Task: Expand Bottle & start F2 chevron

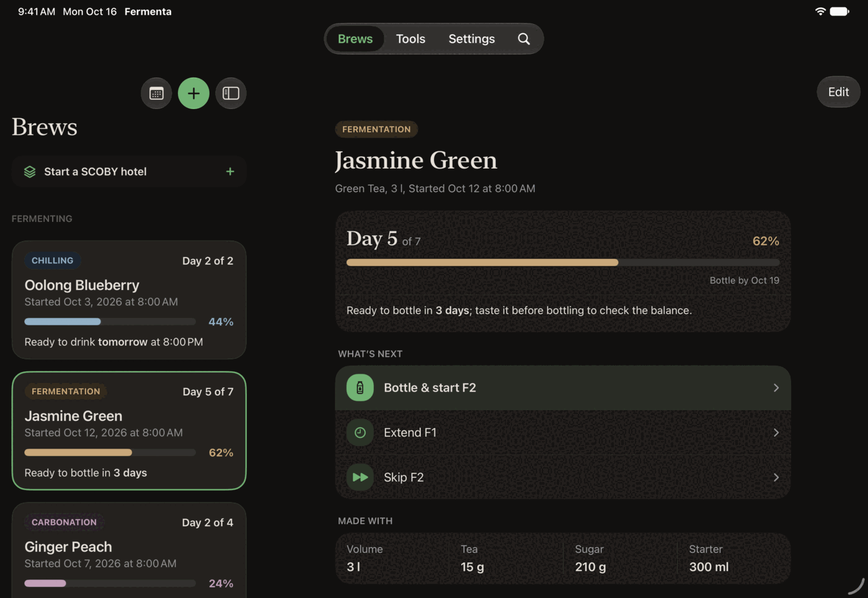Action: pos(776,387)
